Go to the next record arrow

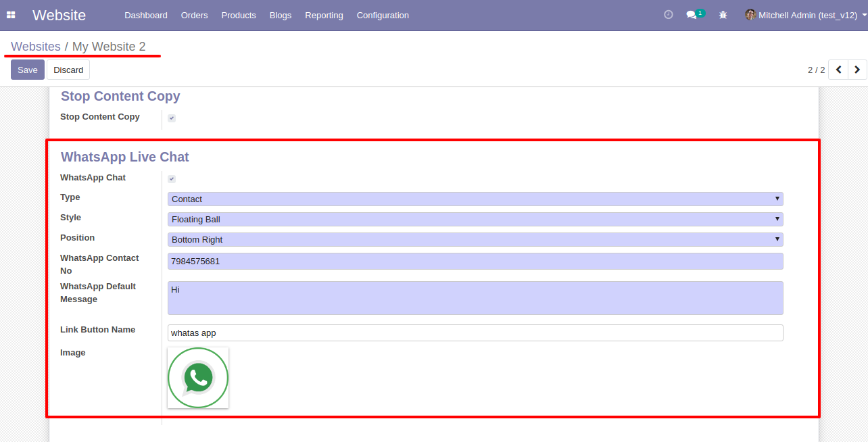(857, 70)
